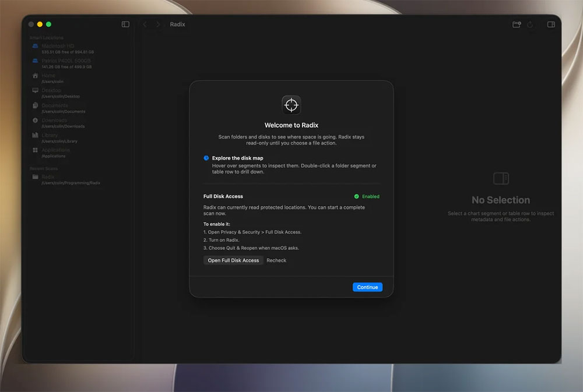Click the Downloads arrow icon
The width and height of the screenshot is (583, 392).
point(36,120)
